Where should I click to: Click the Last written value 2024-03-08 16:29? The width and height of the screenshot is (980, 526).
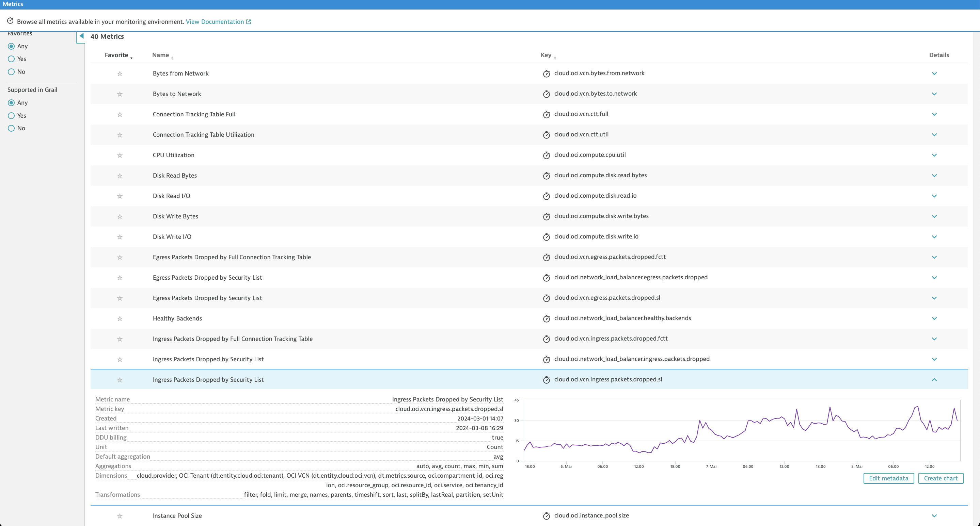tap(479, 428)
